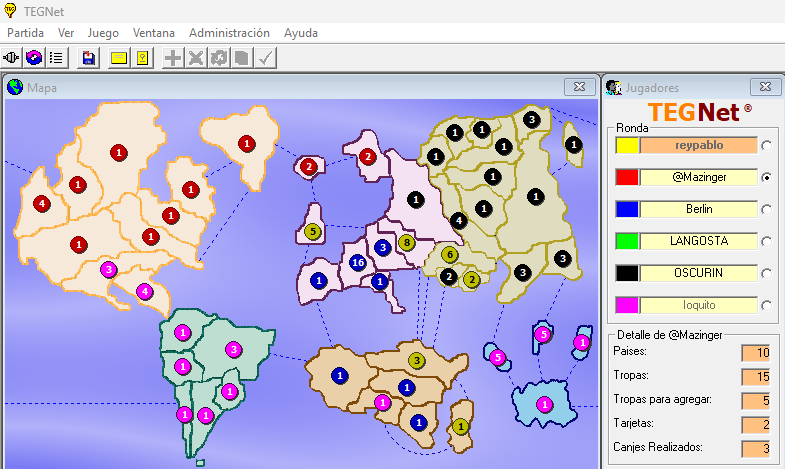Click the yellow card icon with key symbol

(142, 58)
